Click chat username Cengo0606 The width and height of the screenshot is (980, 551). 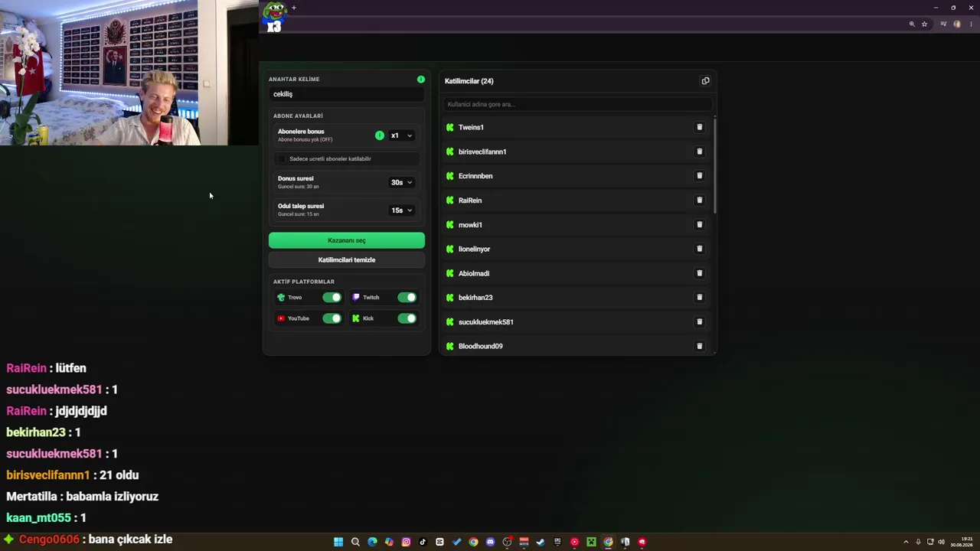click(x=49, y=540)
